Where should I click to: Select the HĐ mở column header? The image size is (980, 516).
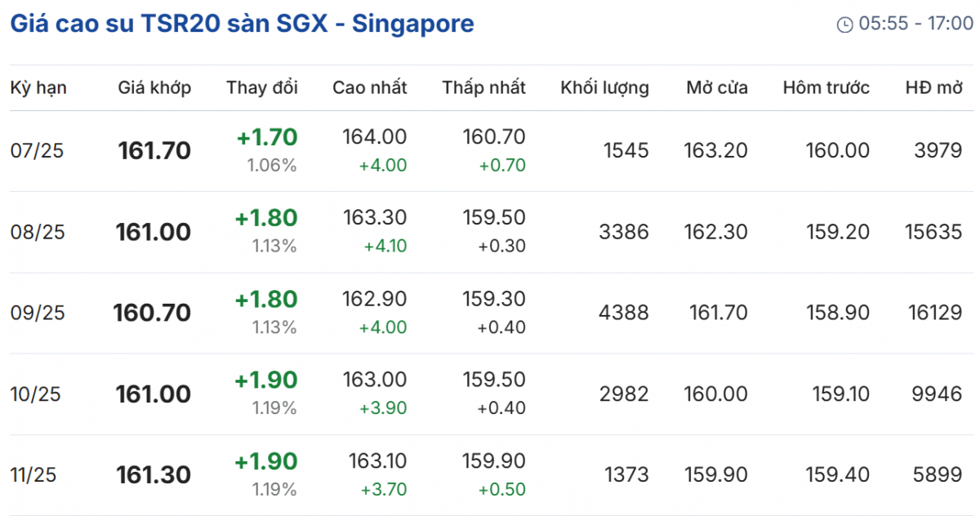tap(933, 88)
